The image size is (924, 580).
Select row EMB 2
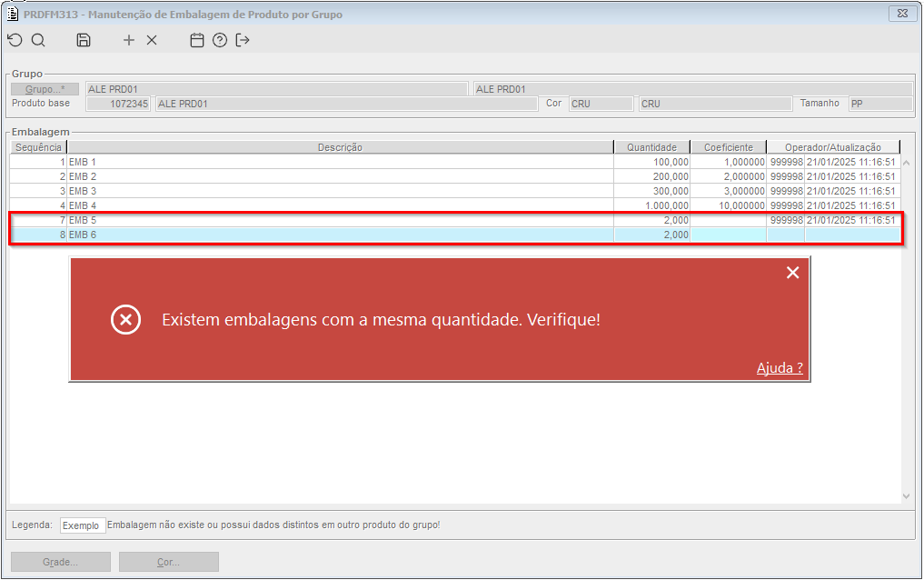(455, 176)
